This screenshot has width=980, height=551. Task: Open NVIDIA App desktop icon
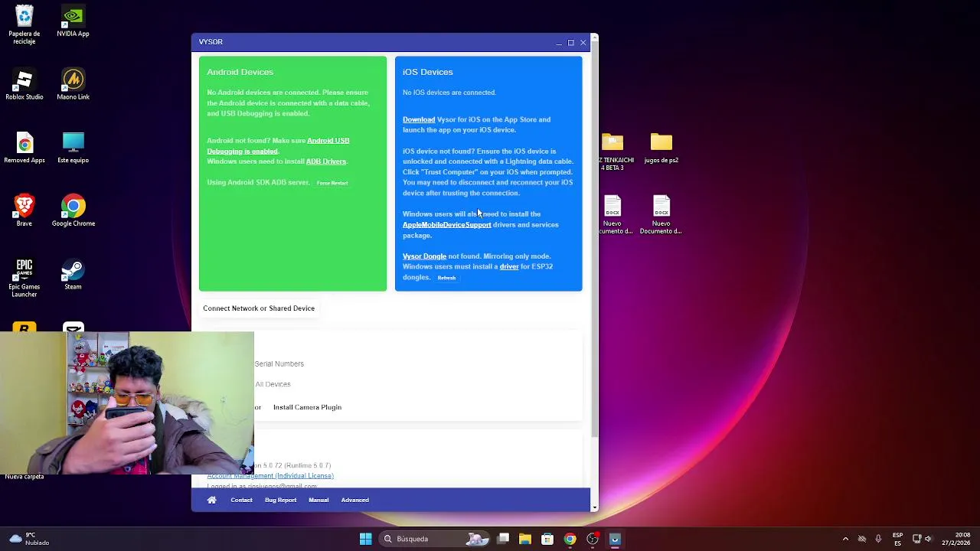[73, 22]
